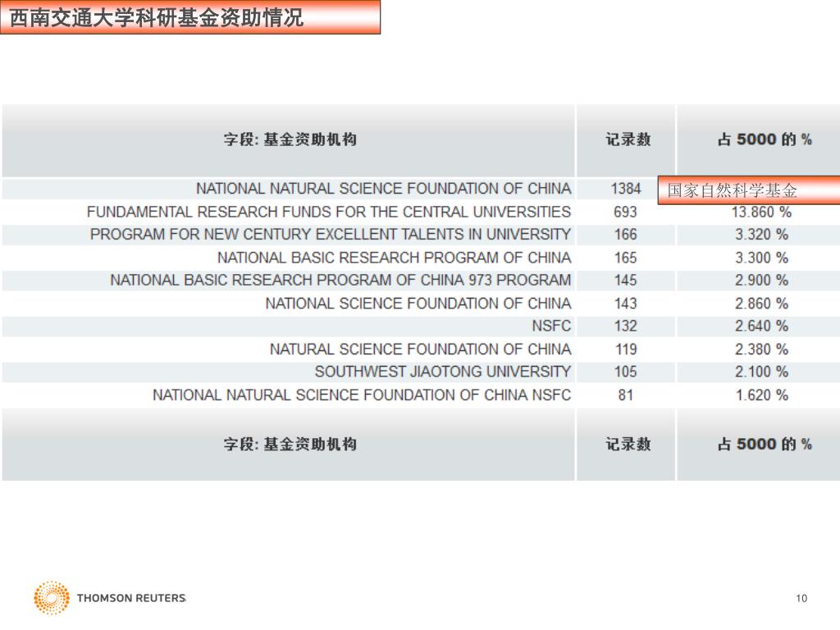Click percentage value 2.380 %
The image size is (840, 630).
click(x=761, y=349)
